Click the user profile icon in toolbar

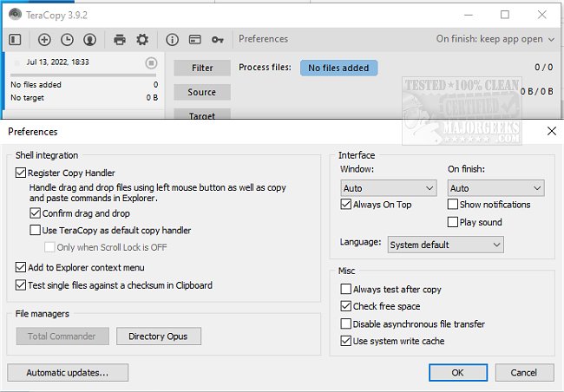click(90, 39)
